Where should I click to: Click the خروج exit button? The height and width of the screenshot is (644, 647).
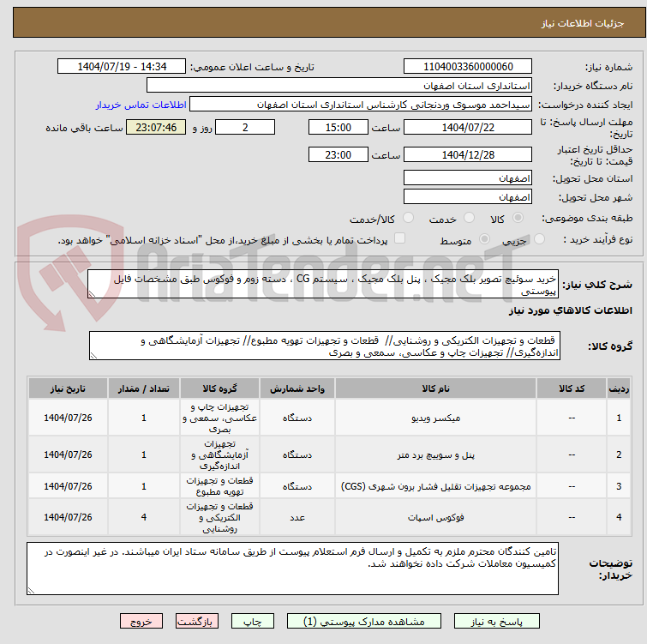141,621
